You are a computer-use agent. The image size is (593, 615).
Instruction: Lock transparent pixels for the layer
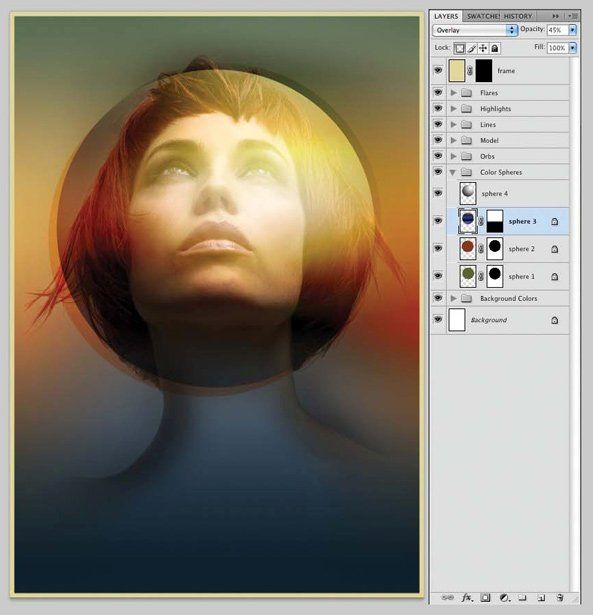(459, 48)
